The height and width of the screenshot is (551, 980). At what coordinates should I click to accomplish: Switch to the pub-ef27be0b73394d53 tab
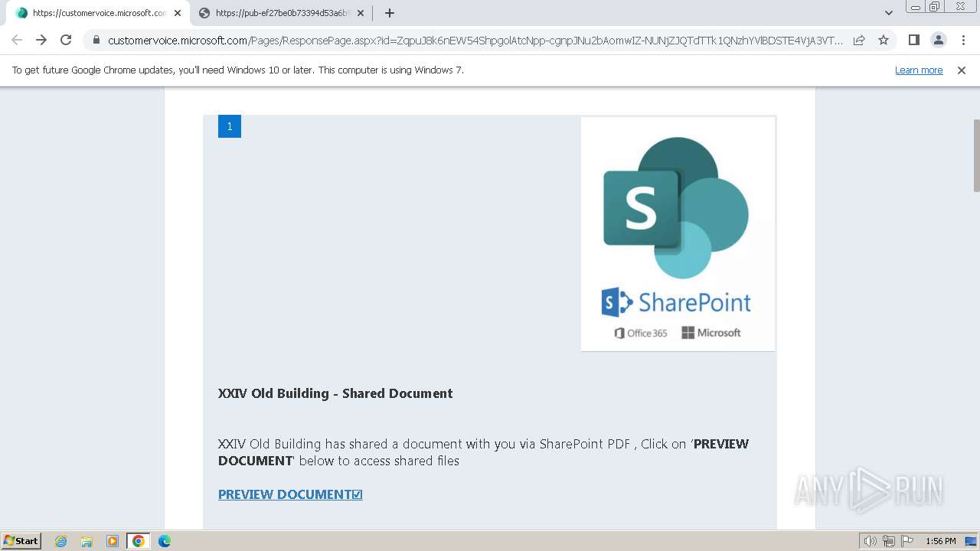pos(281,13)
